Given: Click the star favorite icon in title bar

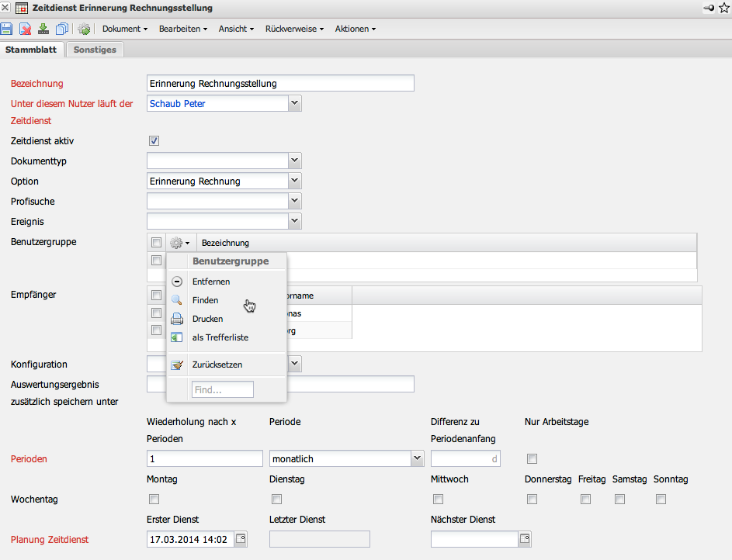Looking at the screenshot, I should click(x=723, y=8).
